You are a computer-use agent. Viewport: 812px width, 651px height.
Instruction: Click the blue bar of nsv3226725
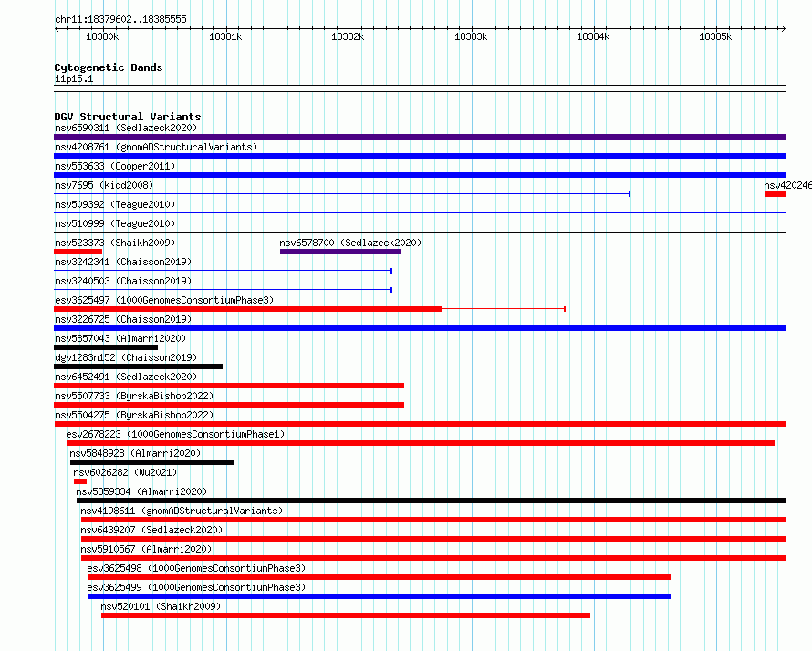point(420,328)
